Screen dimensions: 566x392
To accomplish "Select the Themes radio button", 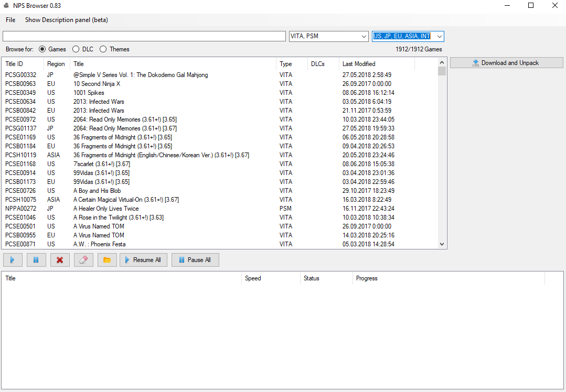I will click(103, 49).
